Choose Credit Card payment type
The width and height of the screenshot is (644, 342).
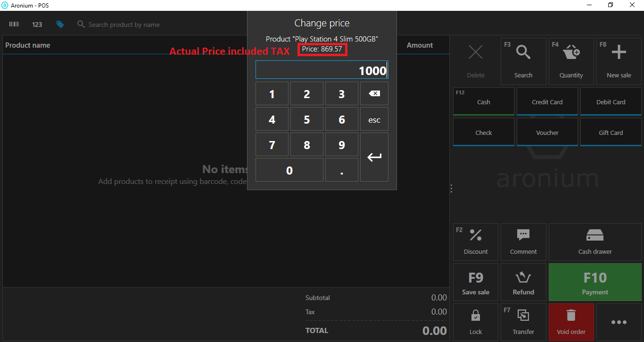point(547,102)
